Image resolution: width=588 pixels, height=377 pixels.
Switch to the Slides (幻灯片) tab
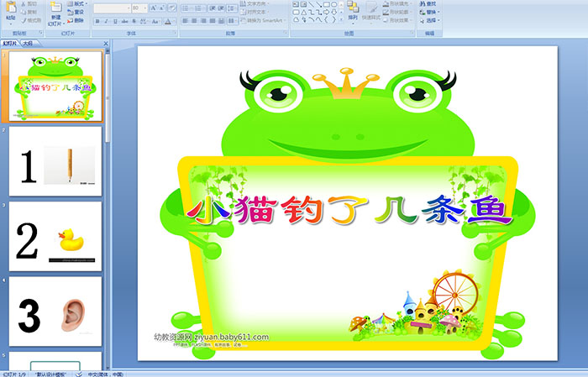click(x=10, y=44)
